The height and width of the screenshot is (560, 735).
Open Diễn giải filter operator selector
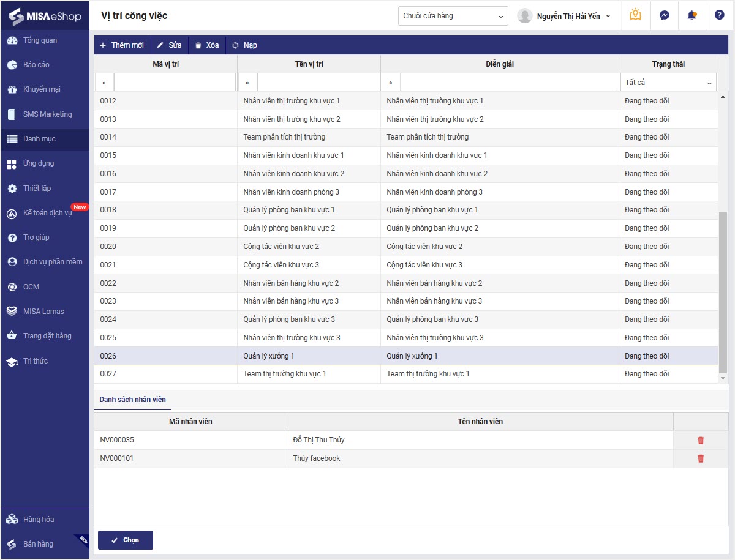click(x=391, y=83)
